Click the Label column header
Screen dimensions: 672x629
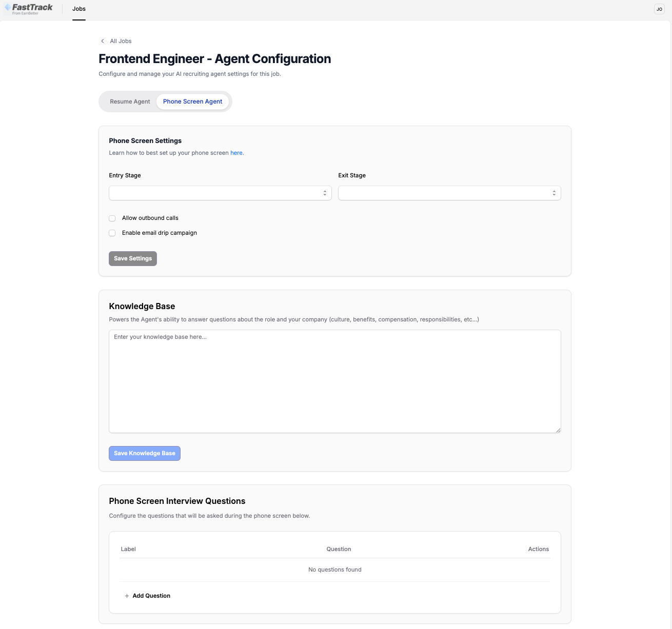128,549
